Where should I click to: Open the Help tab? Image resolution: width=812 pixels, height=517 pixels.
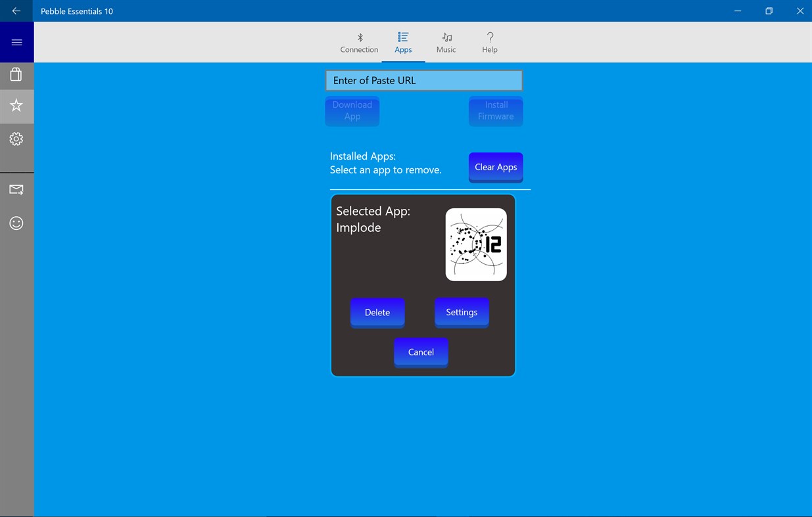coord(490,43)
